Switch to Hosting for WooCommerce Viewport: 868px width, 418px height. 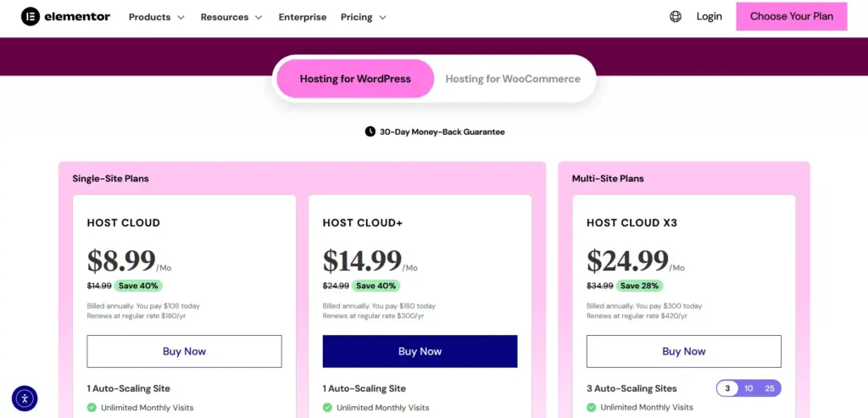(513, 79)
